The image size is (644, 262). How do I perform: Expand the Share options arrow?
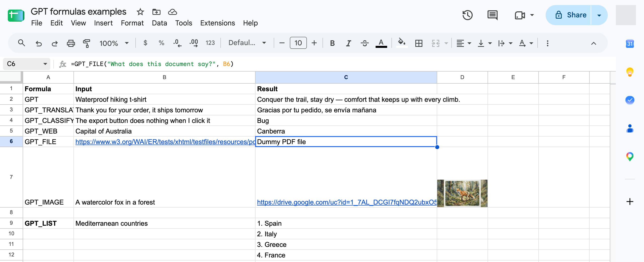pyautogui.click(x=599, y=15)
